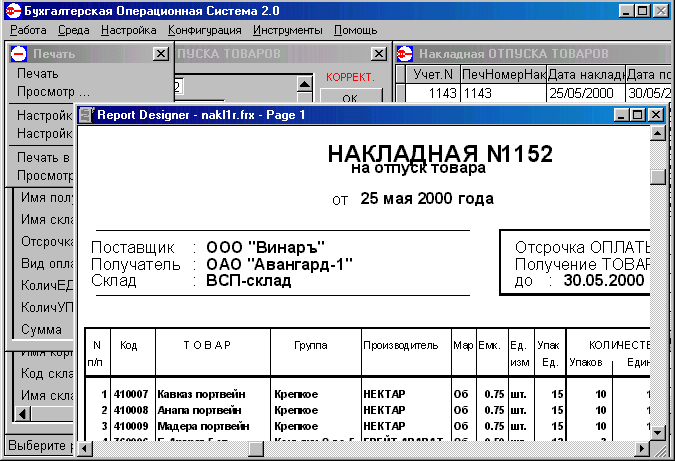Click product Кавказ портвейн
The width and height of the screenshot is (675, 461).
(201, 394)
